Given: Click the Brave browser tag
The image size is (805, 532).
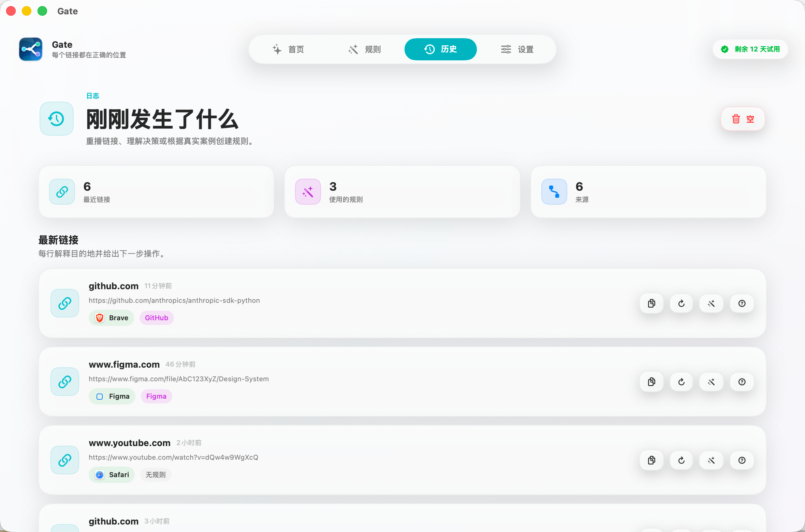Looking at the screenshot, I should 112,318.
